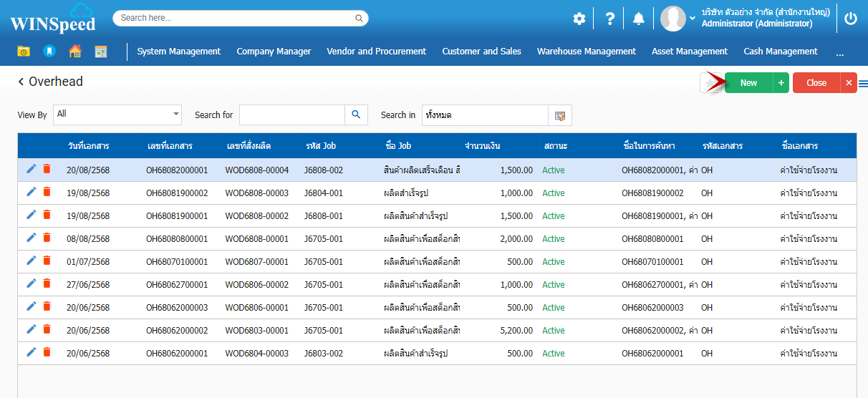The image size is (868, 398).
Task: Click the top search bar field
Action: click(x=240, y=18)
